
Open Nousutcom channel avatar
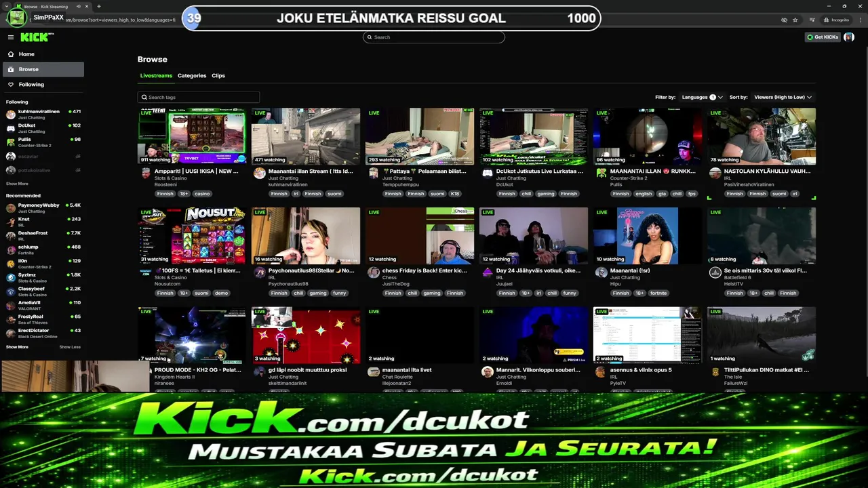coord(145,272)
